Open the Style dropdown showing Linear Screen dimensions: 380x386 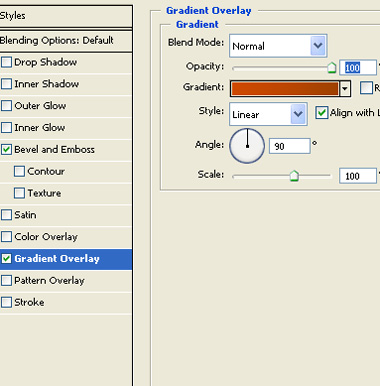[268, 114]
